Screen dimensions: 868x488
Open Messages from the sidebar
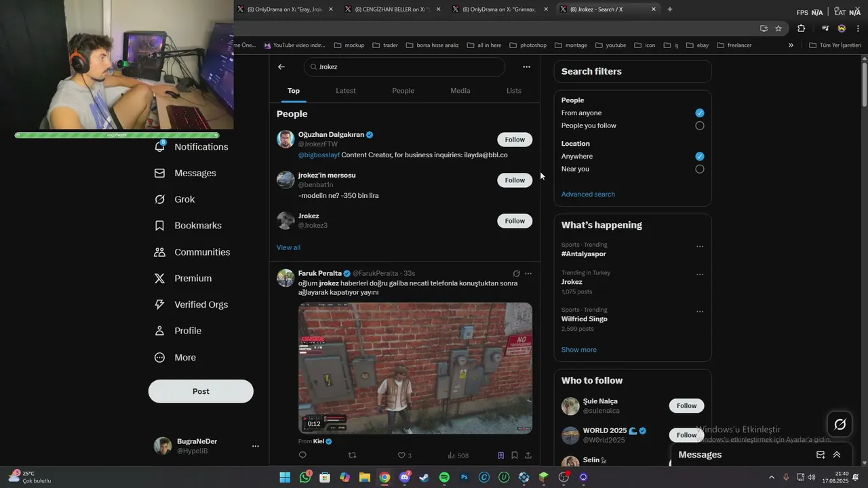click(x=185, y=174)
